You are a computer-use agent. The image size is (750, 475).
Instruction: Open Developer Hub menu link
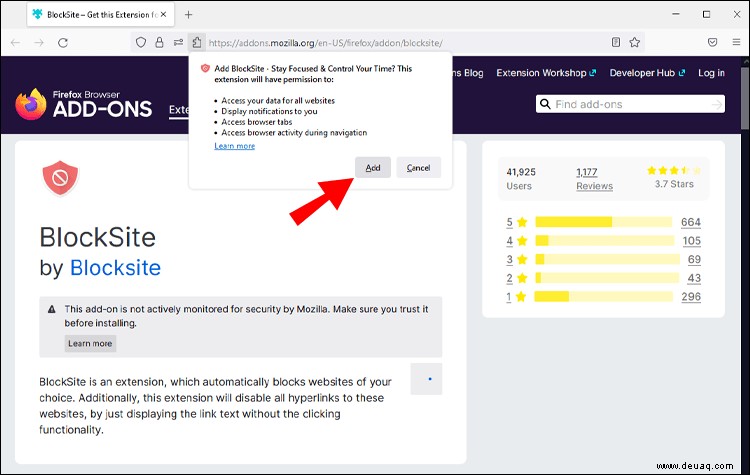pos(647,73)
